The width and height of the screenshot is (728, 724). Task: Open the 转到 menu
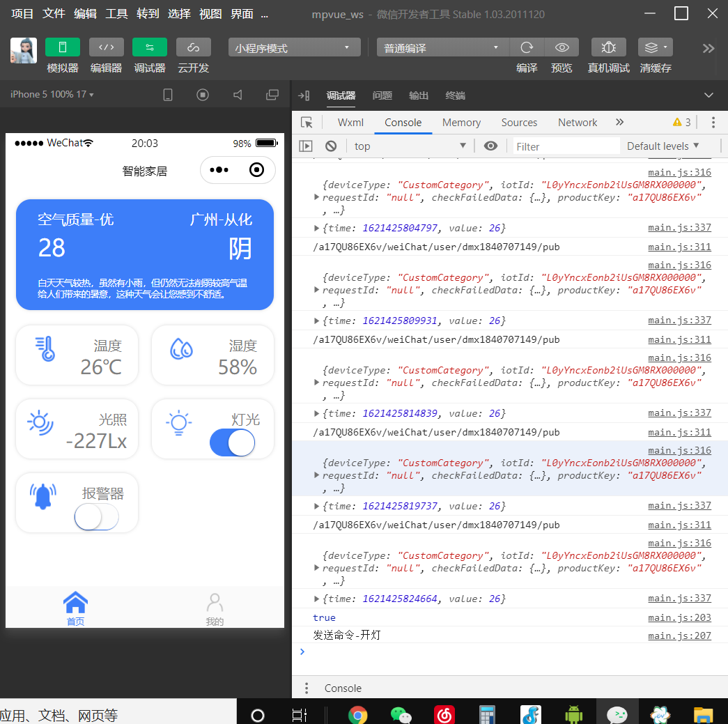tap(148, 14)
